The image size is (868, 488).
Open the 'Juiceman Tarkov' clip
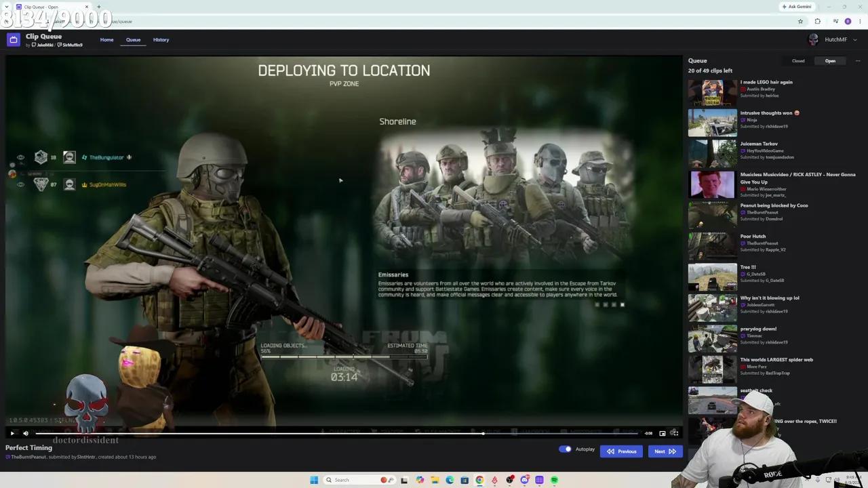[759, 144]
